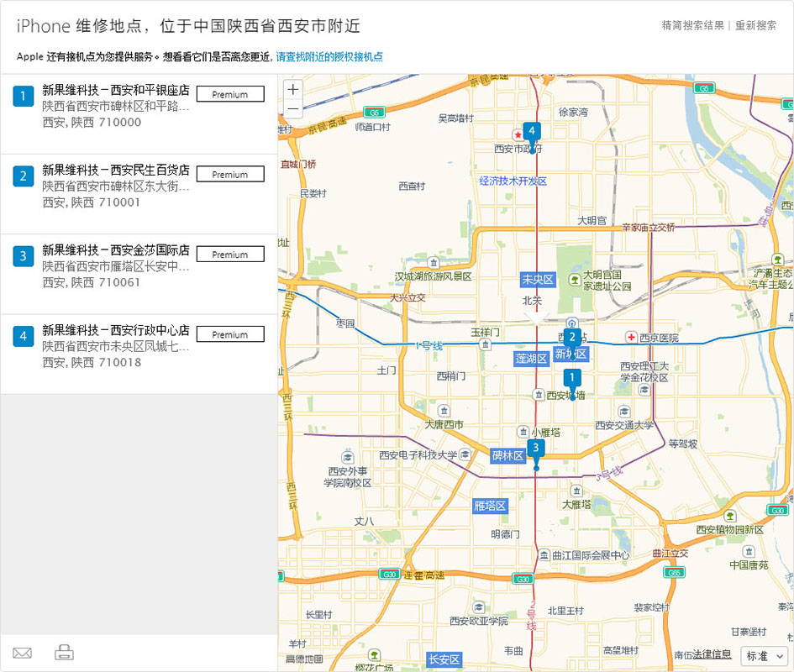
Task: Click blue number 4 badge in results list
Action: [23, 336]
